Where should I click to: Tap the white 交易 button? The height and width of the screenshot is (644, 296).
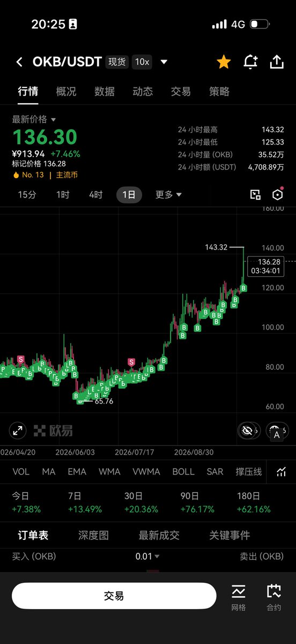point(114,596)
